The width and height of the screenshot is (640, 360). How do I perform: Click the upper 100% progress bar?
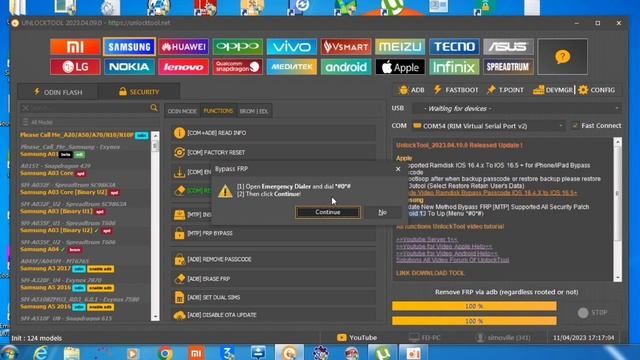[x=474, y=306]
